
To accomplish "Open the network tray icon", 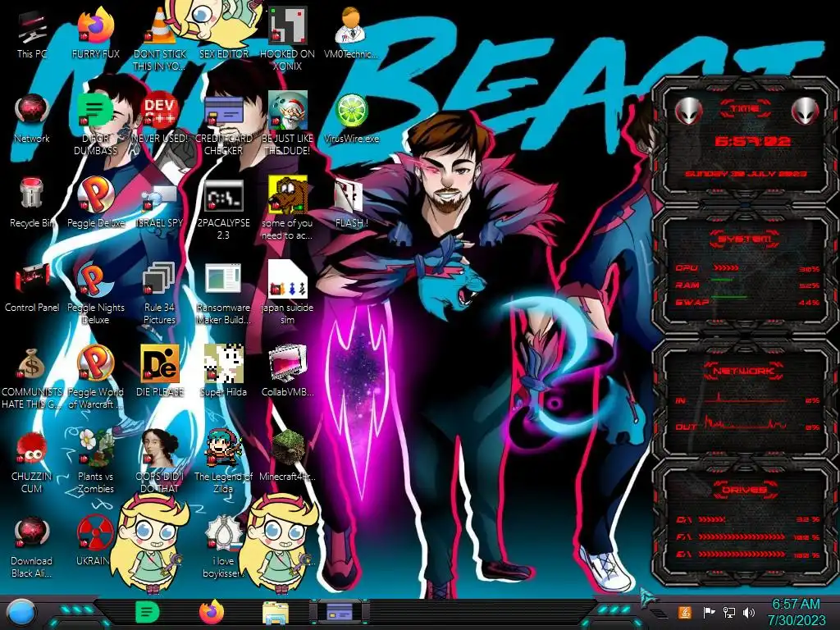I will click(x=729, y=612).
